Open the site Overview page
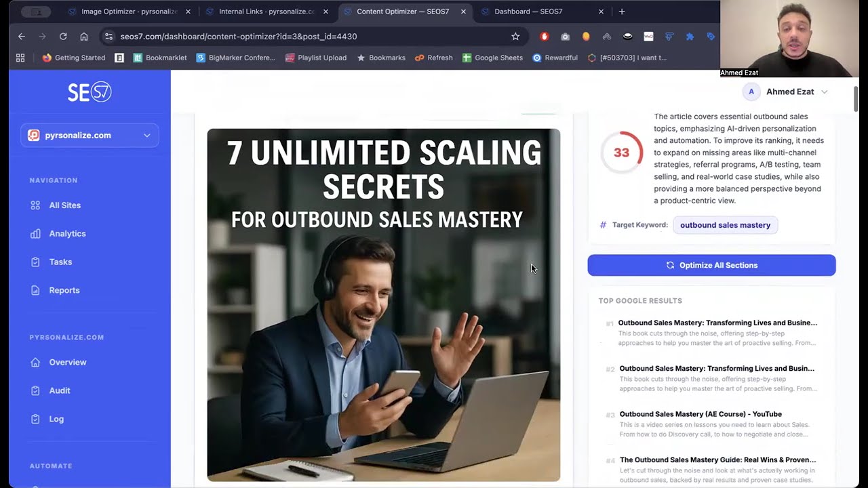Viewport: 868px width, 488px height. pyautogui.click(x=68, y=363)
